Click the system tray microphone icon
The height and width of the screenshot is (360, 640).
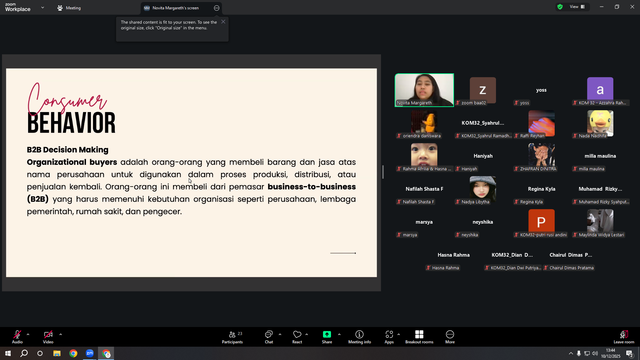pos(578,353)
